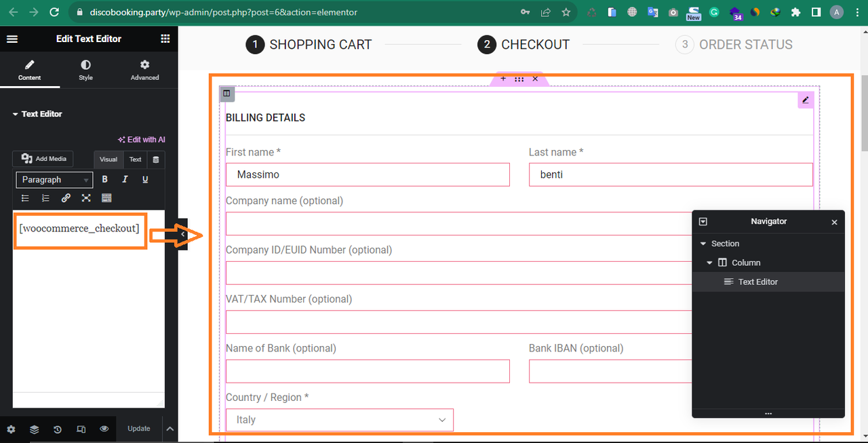Image resolution: width=868 pixels, height=443 pixels.
Task: Toggle underline formatting
Action: [145, 180]
